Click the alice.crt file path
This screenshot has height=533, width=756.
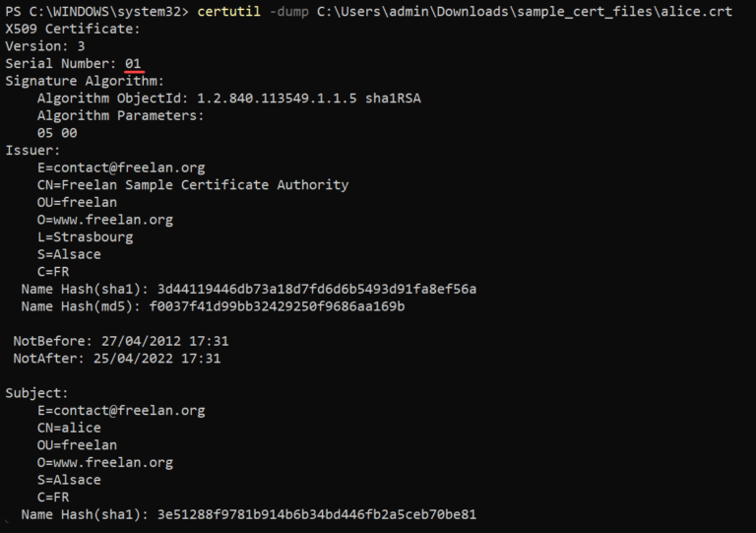(525, 11)
